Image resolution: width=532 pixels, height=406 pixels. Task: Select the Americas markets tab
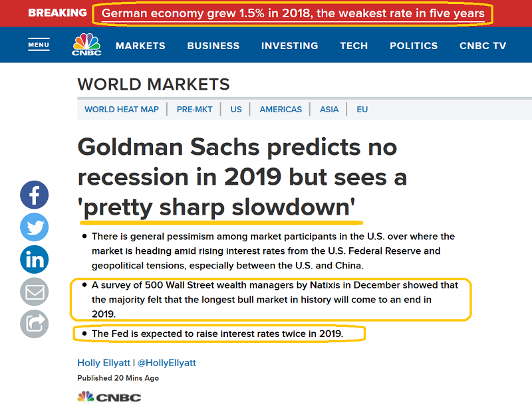coord(281,110)
